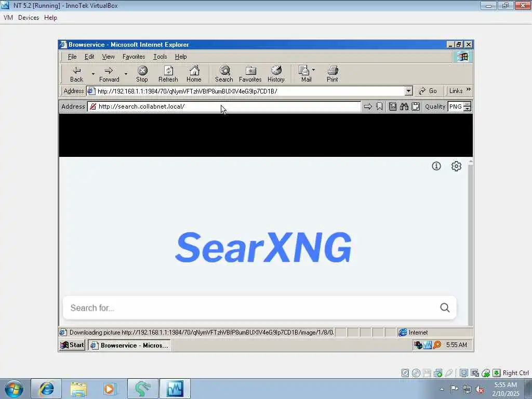Open SearXNG preferences gear icon

456,166
